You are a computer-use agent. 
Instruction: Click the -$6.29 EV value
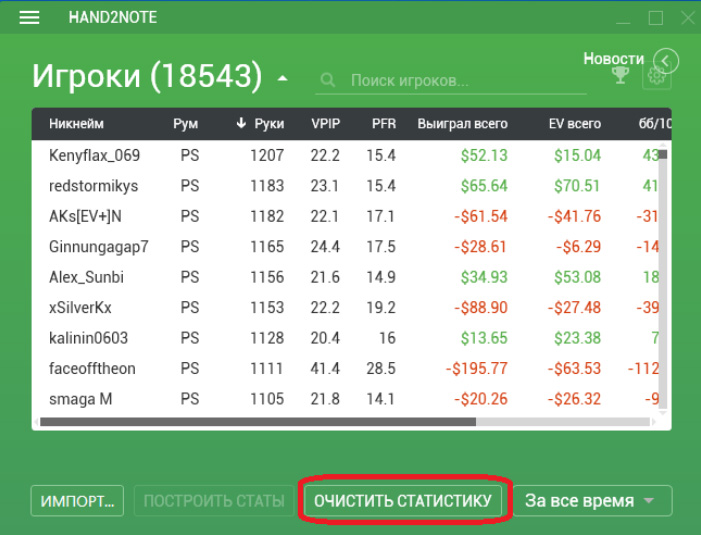click(579, 247)
